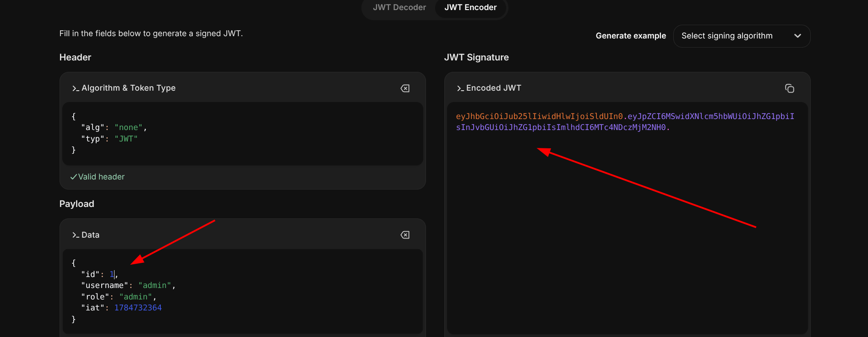Viewport: 868px width, 337px height.
Task: Click the Payload section heading
Action: pyautogui.click(x=76, y=204)
